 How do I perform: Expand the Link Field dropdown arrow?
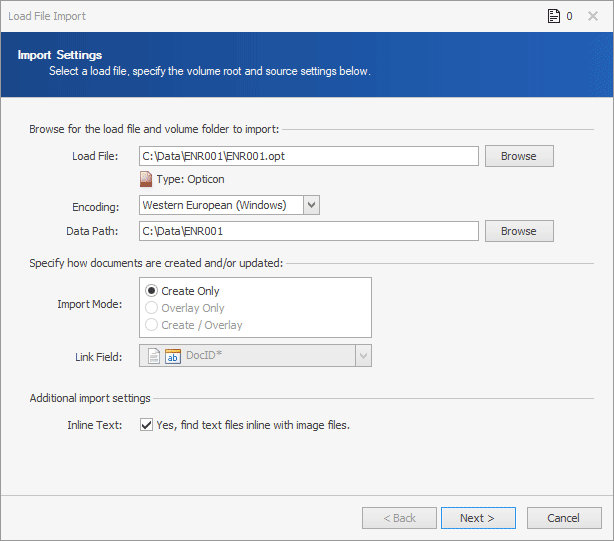coord(363,356)
